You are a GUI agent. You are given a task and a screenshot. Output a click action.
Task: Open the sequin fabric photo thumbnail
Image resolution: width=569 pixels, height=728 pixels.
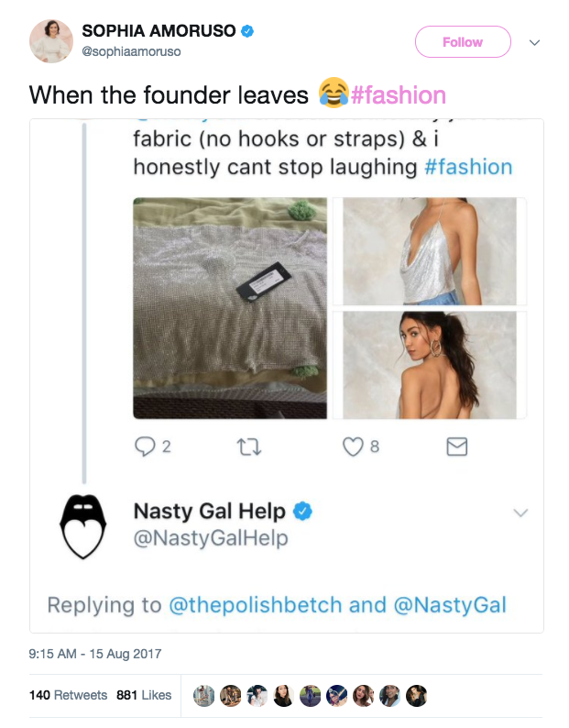coord(230,308)
